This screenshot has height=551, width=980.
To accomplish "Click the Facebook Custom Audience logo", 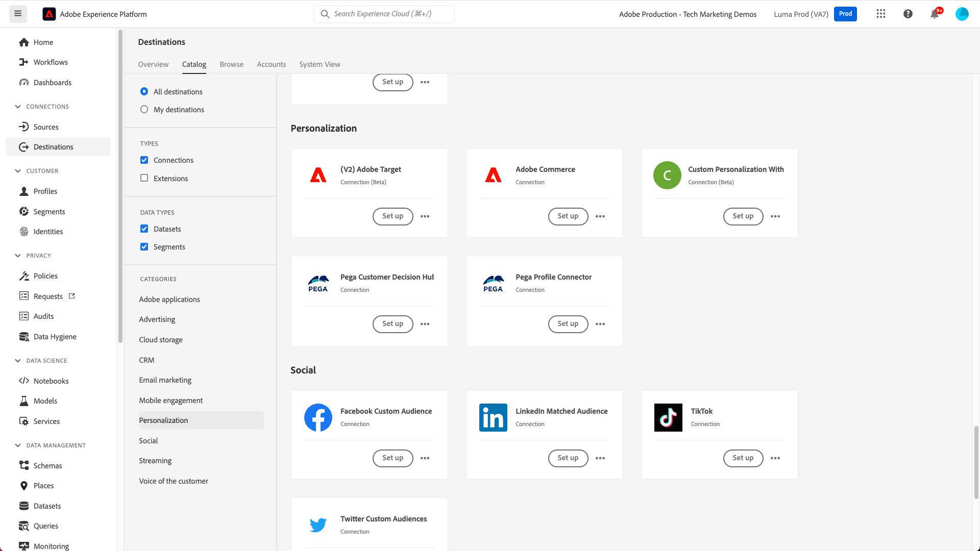I will pyautogui.click(x=318, y=417).
